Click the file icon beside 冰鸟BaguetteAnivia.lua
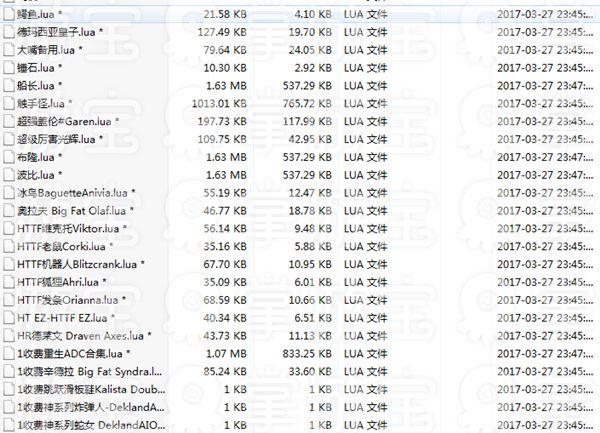Screen dimensions: 600x433 coord(8,193)
